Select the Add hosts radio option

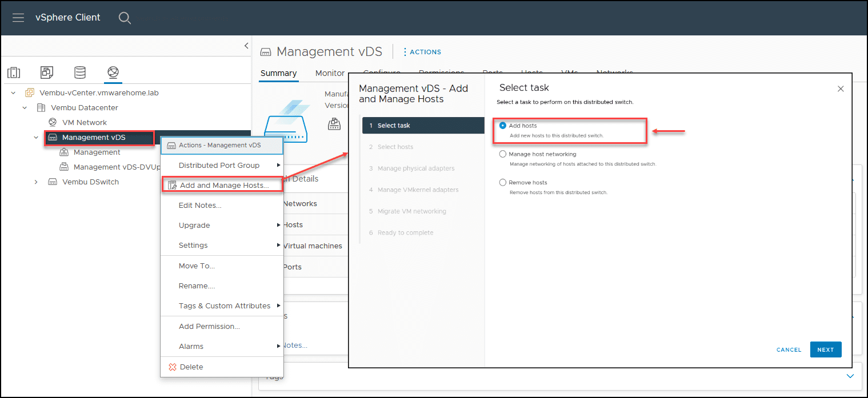503,126
